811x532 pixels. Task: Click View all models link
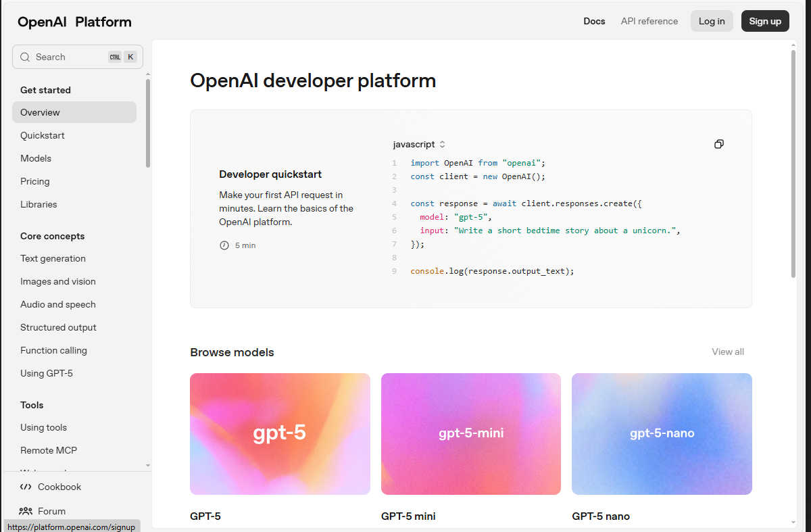[x=728, y=352]
